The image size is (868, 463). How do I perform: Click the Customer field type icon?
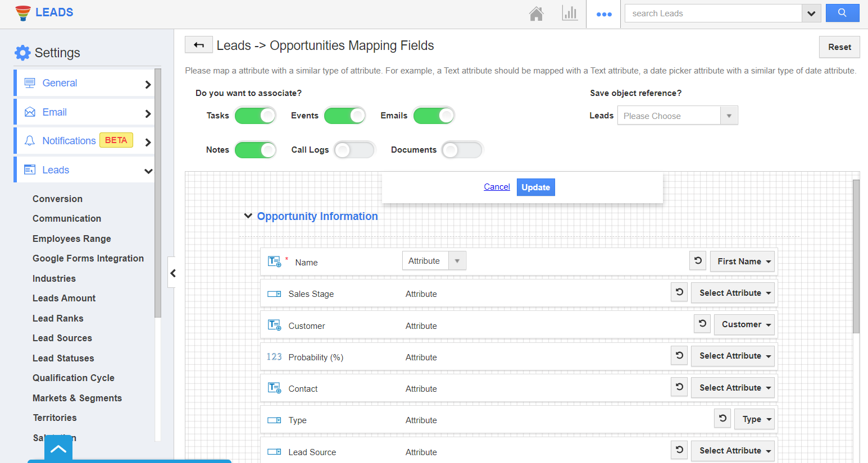[x=274, y=325]
